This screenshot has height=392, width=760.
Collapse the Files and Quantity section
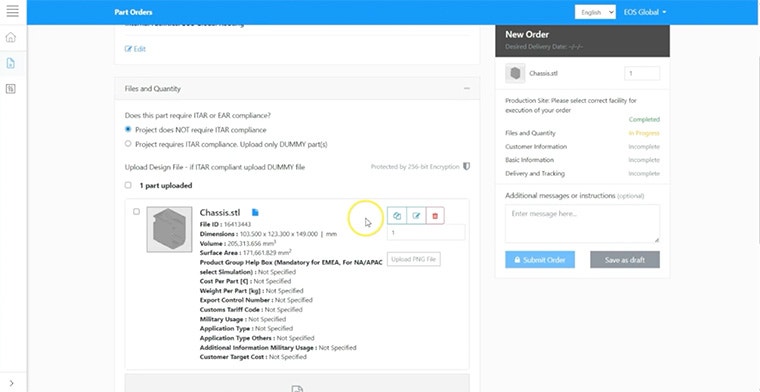[466, 89]
